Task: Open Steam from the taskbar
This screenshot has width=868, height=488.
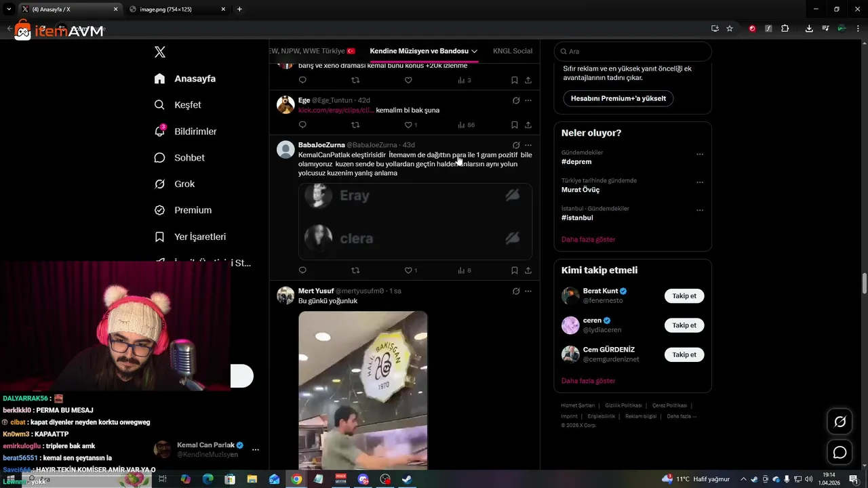Action: 407,479
